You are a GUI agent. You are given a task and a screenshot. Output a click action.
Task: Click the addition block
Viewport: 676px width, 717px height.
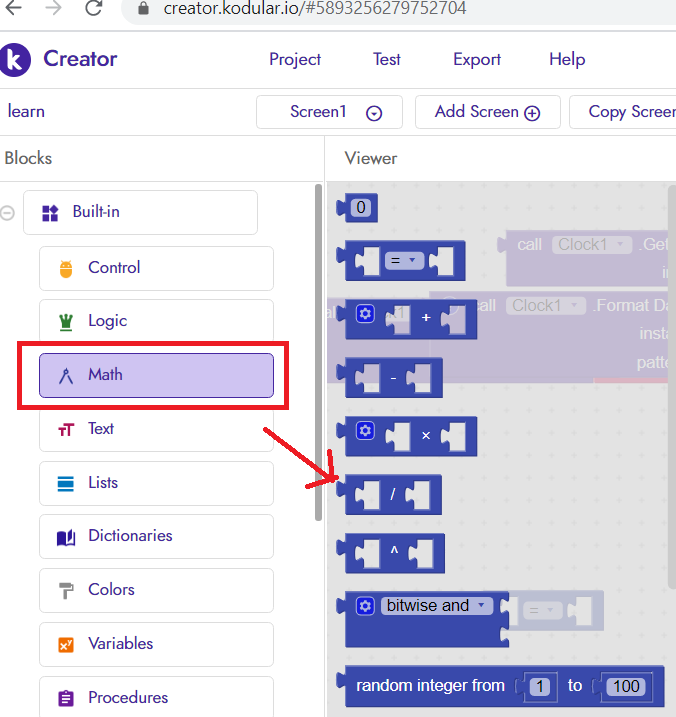(407, 319)
